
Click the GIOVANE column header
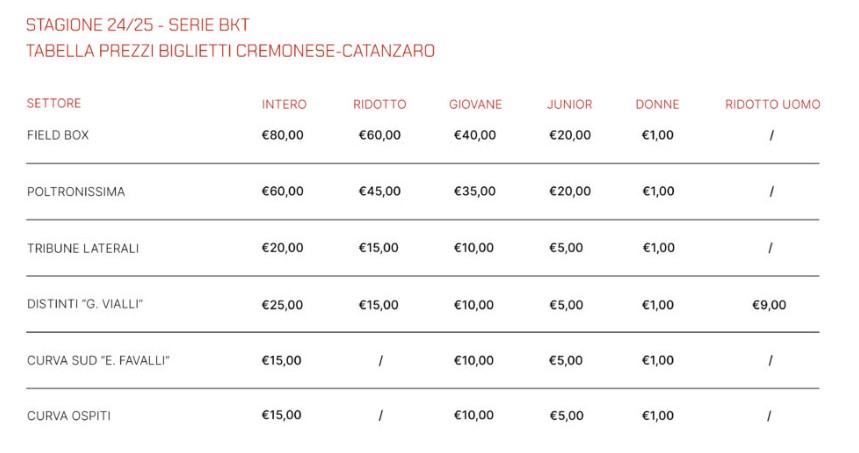475,104
